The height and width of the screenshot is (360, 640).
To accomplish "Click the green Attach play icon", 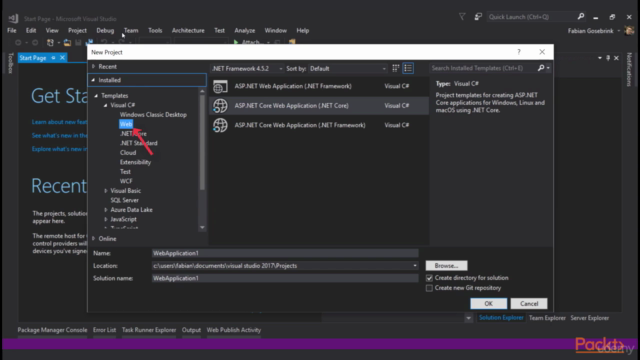I will point(236,42).
